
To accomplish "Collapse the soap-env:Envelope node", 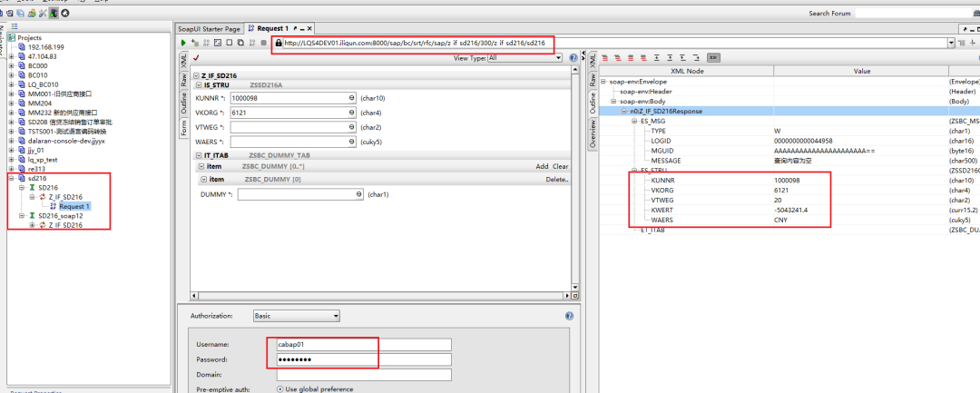I will pyautogui.click(x=603, y=82).
